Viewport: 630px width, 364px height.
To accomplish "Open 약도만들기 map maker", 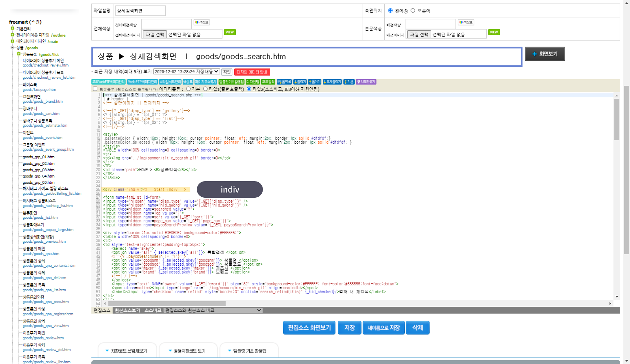I will pos(366,82).
